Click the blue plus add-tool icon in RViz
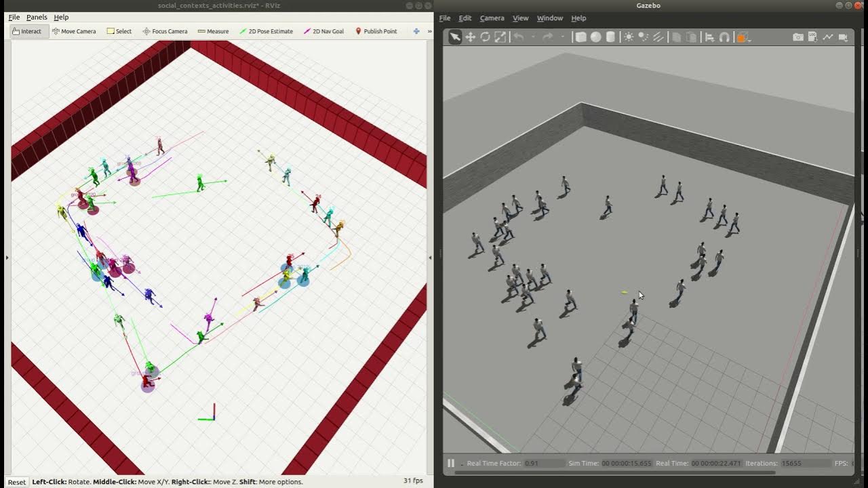Viewport: 868px width, 488px height. tap(416, 31)
